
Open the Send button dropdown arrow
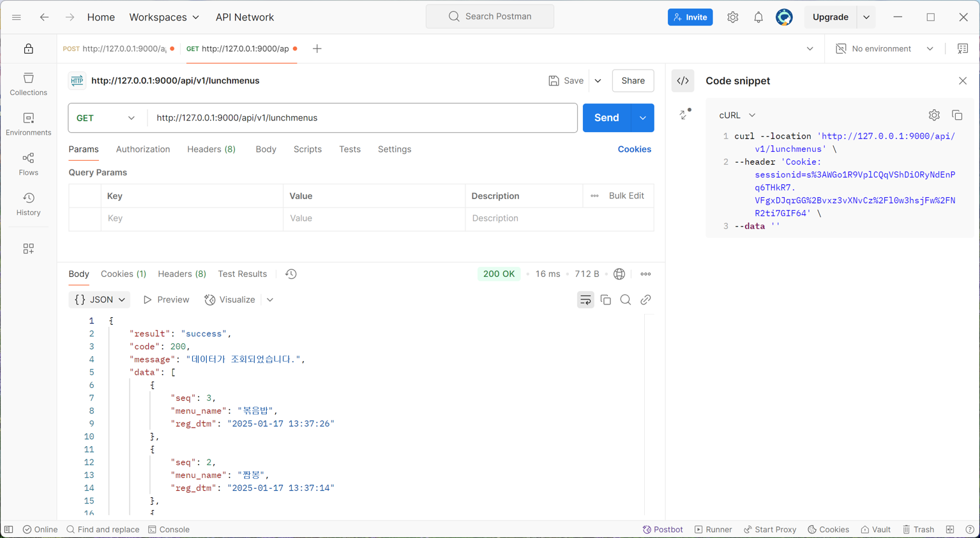[643, 118]
